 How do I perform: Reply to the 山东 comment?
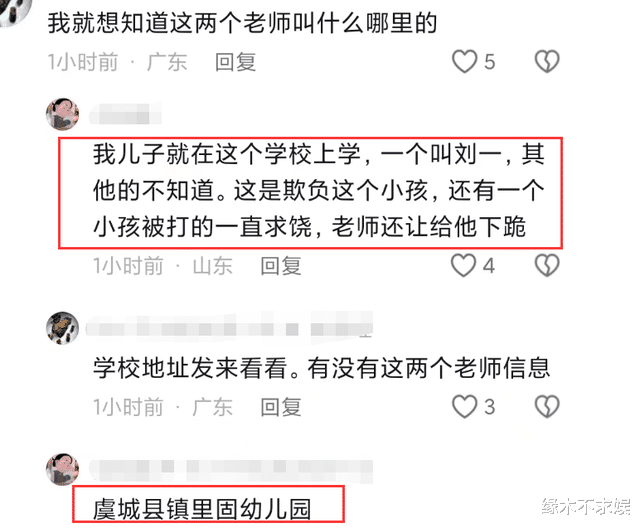coord(281,266)
